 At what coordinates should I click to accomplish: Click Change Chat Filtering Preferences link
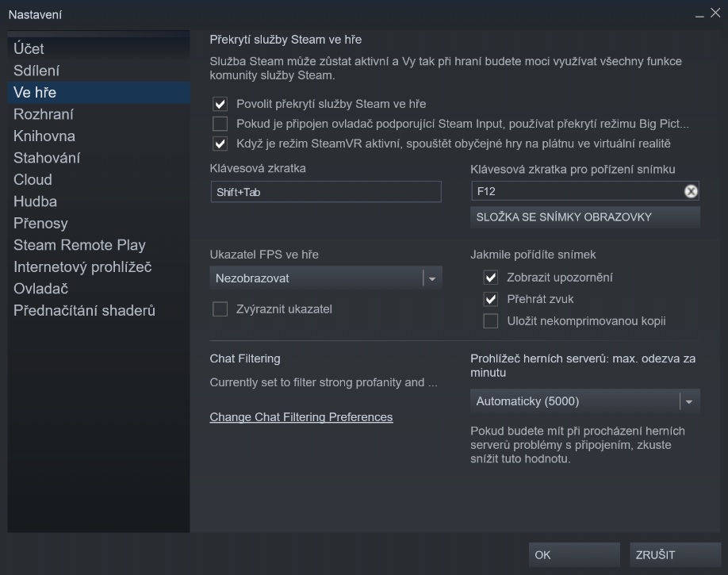point(301,416)
